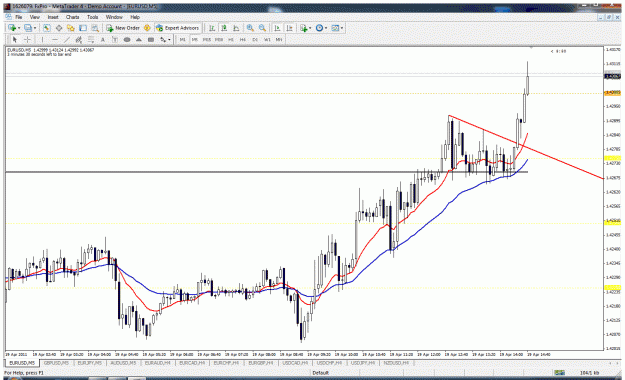Switch to the M30 timeframe

(x=218, y=39)
